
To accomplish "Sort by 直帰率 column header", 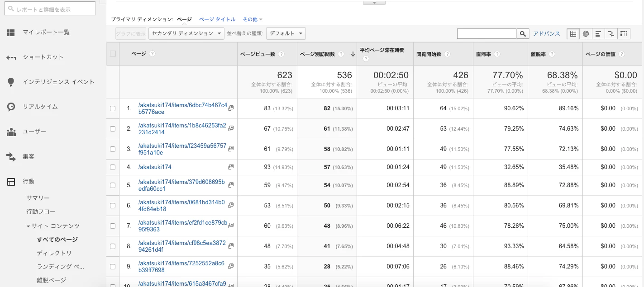I will point(484,54).
